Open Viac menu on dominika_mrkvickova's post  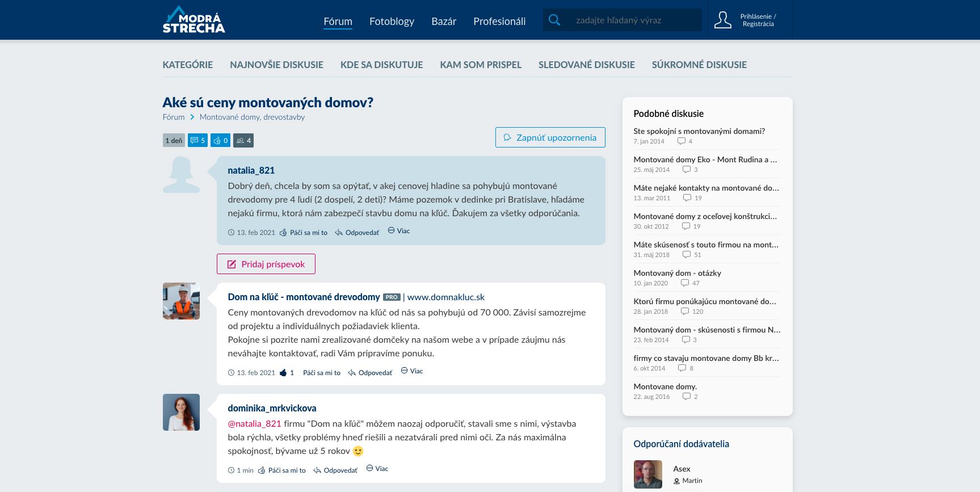(377, 469)
